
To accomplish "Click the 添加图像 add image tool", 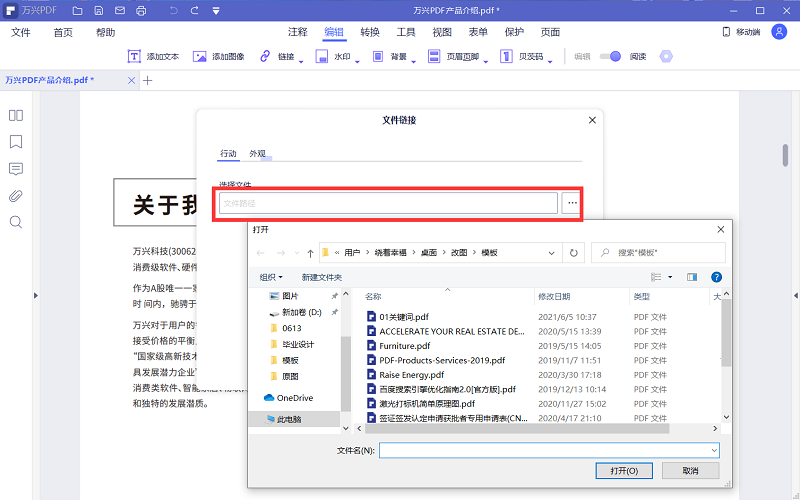I will tap(218, 57).
